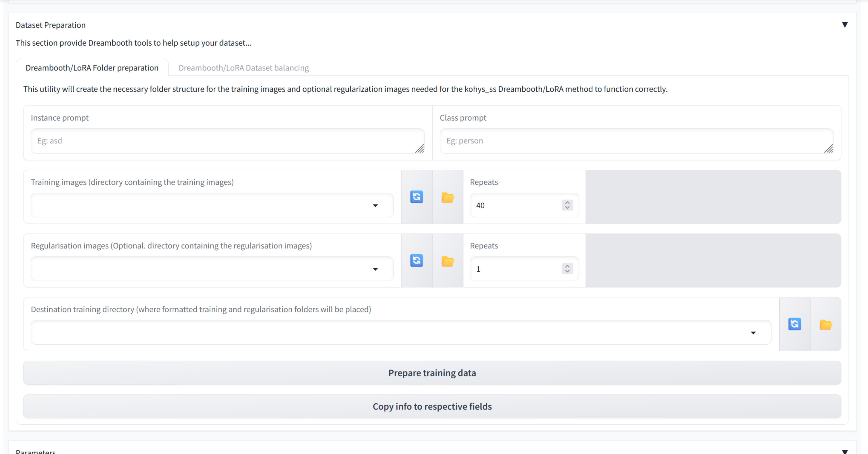Expand the destination training directory dropdown
The height and width of the screenshot is (454, 868).
click(x=754, y=332)
